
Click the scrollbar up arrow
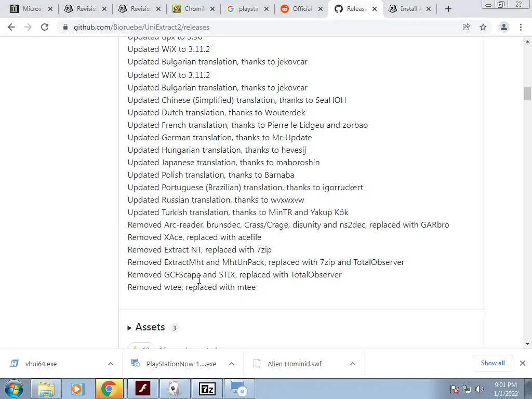[x=527, y=42]
